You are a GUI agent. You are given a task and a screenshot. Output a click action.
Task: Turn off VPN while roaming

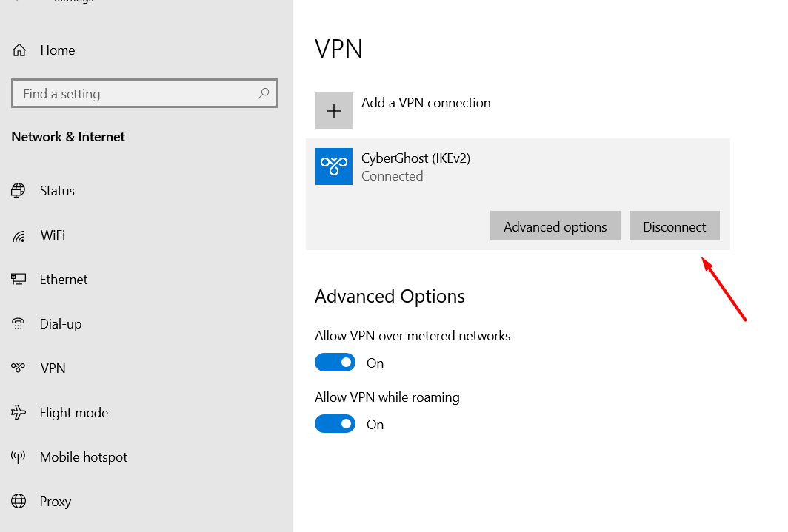(x=335, y=424)
